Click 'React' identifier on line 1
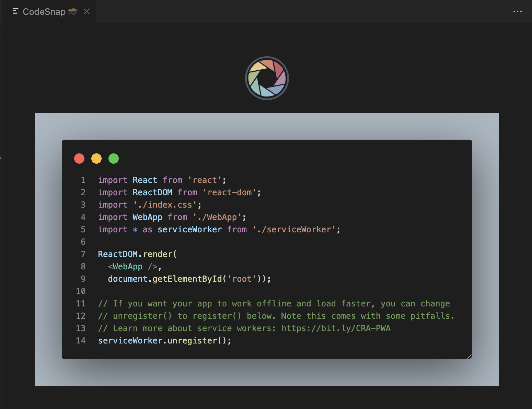Image resolution: width=532 pixels, height=409 pixels. (145, 180)
